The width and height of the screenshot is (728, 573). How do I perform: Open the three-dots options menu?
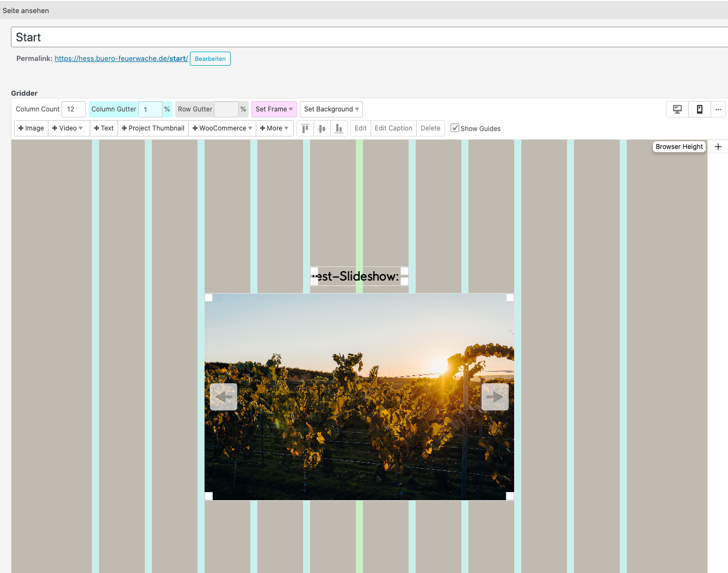pos(718,109)
